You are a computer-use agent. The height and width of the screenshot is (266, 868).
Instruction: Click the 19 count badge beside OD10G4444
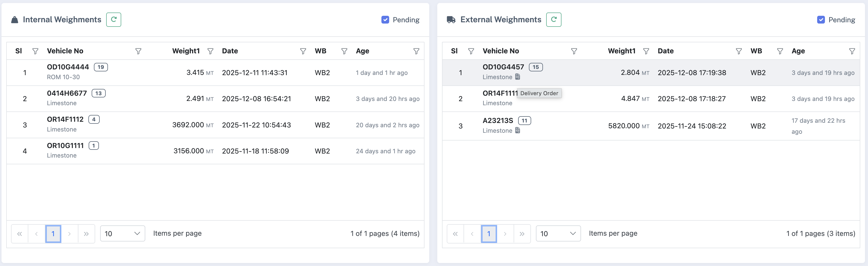tap(101, 67)
